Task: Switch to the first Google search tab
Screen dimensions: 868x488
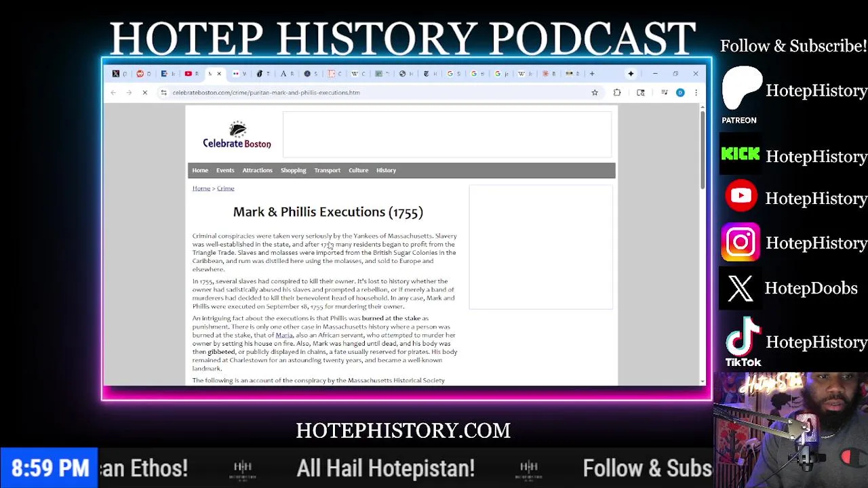Action: point(454,73)
